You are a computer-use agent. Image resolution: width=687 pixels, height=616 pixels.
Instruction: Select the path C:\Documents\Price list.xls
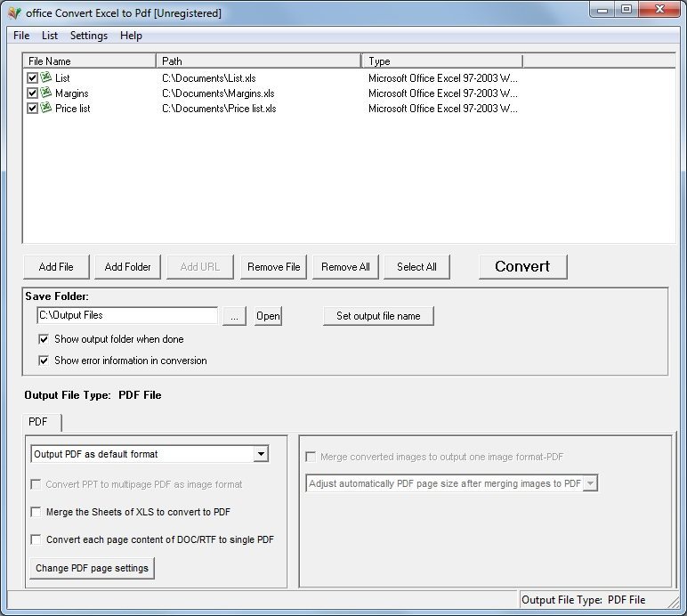pyautogui.click(x=219, y=109)
